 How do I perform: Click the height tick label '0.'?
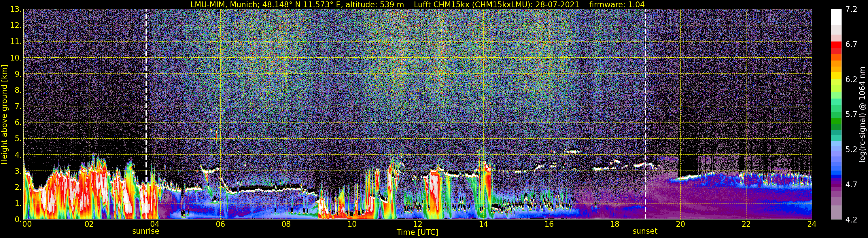click(x=18, y=220)
